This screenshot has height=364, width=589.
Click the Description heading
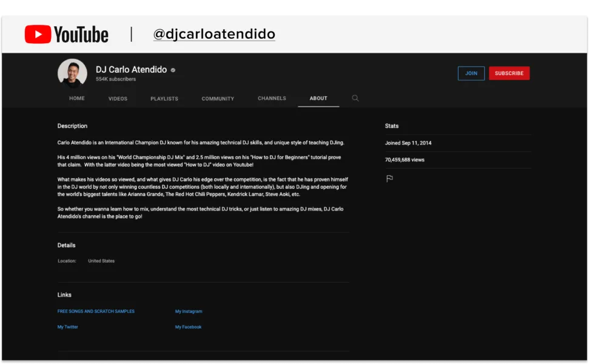coord(72,126)
